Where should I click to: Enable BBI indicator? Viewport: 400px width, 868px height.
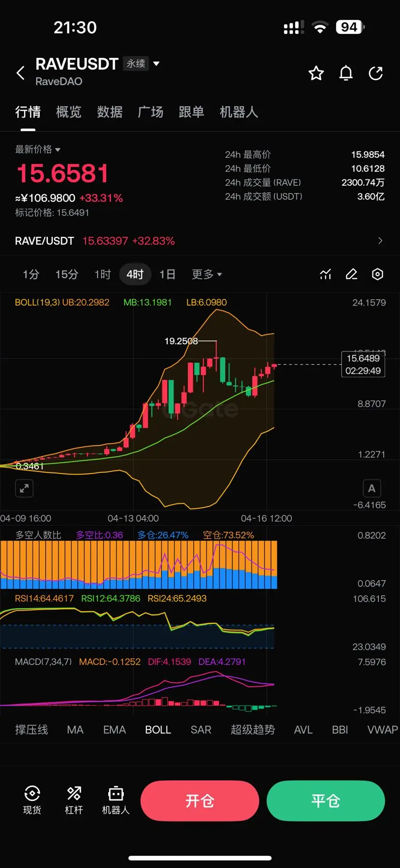click(340, 730)
